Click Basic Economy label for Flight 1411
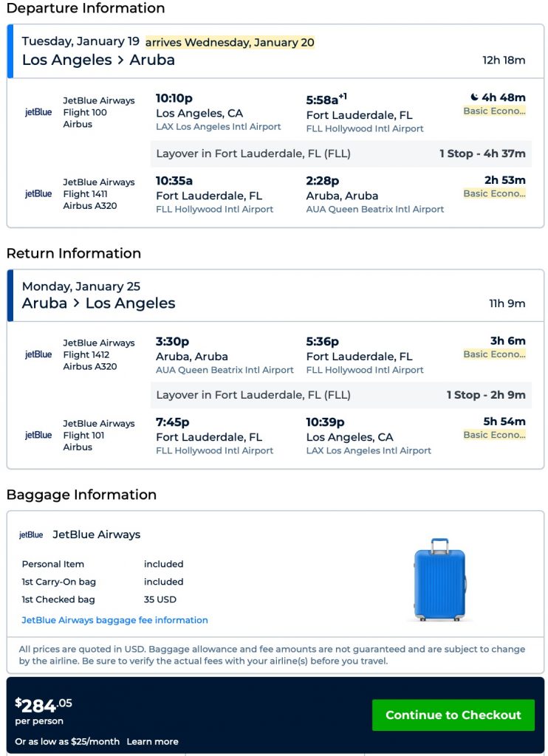548x756 pixels. click(x=494, y=193)
